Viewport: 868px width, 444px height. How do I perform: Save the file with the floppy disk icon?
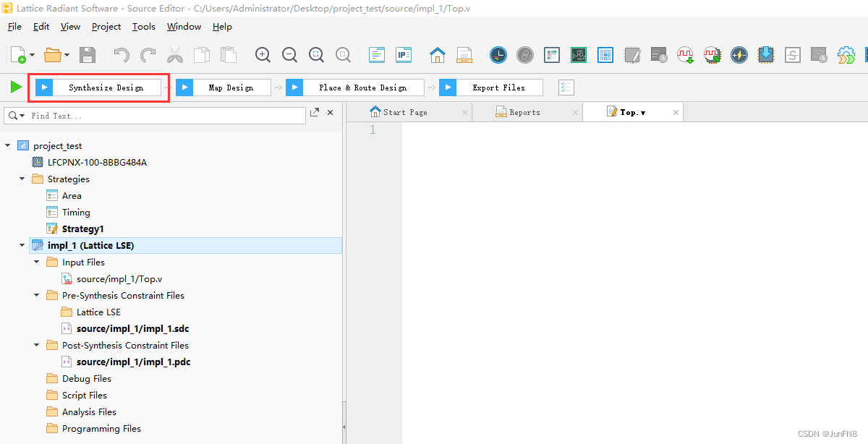[x=88, y=54]
